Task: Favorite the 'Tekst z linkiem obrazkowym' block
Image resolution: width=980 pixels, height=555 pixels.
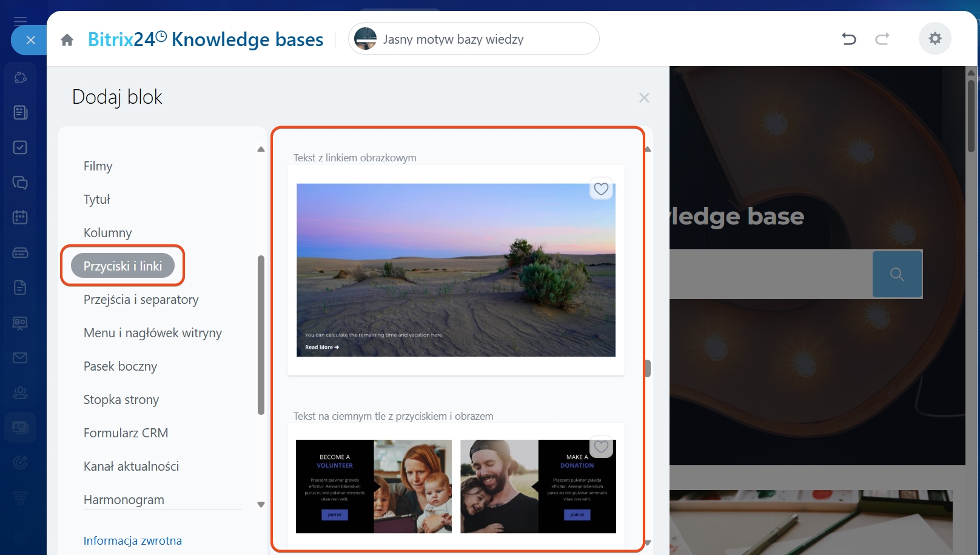Action: 601,189
